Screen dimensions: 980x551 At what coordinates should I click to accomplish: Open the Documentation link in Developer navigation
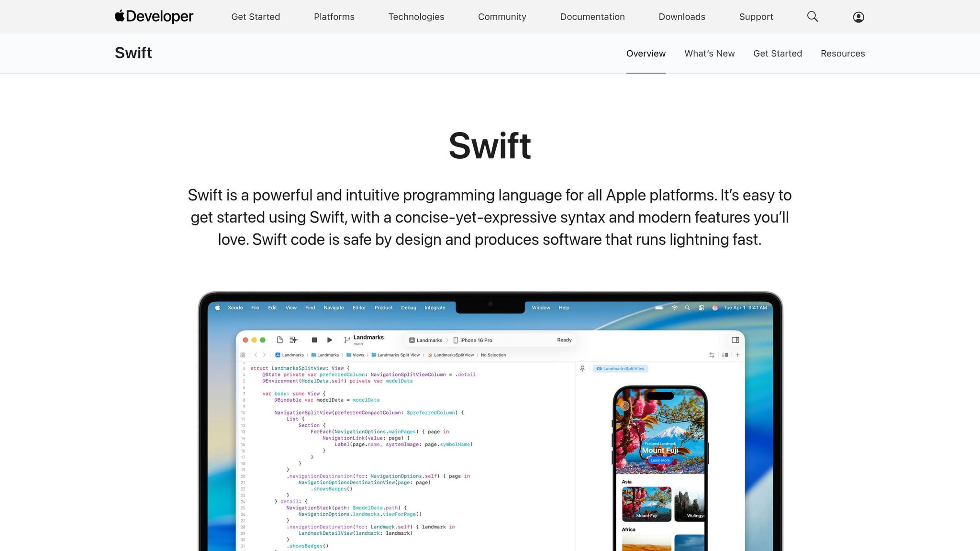pyautogui.click(x=592, y=17)
